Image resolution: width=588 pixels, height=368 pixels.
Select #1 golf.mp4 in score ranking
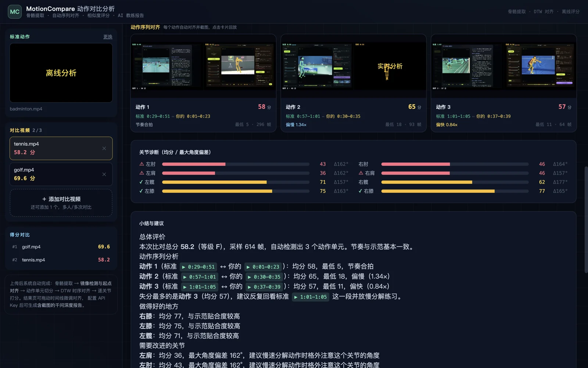click(x=61, y=247)
